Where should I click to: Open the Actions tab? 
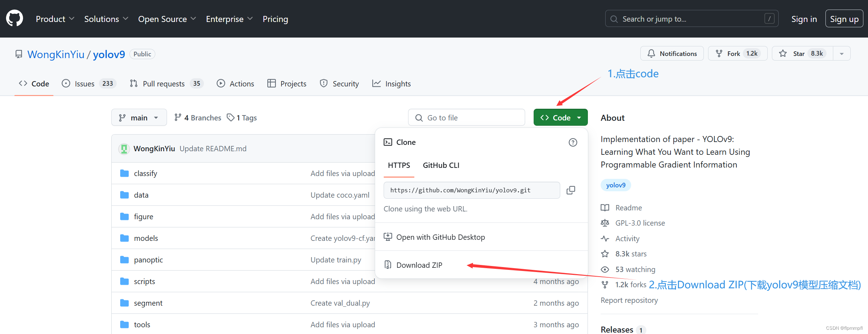pos(235,84)
